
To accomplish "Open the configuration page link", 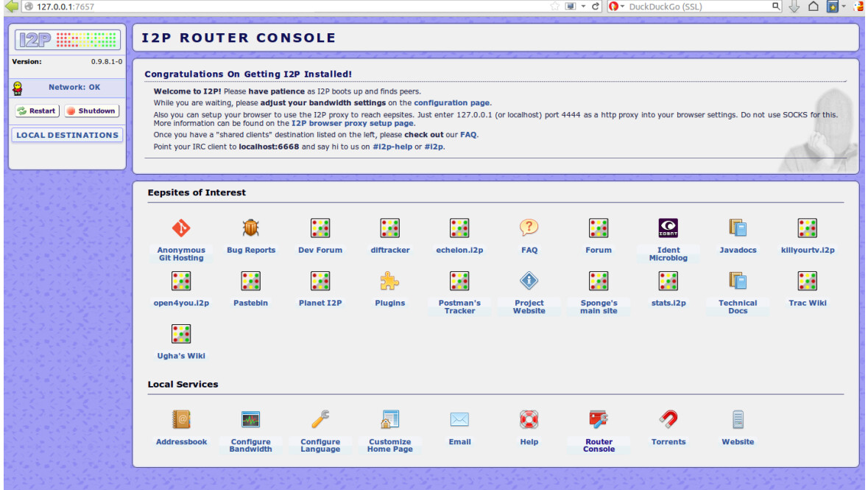I will [451, 103].
